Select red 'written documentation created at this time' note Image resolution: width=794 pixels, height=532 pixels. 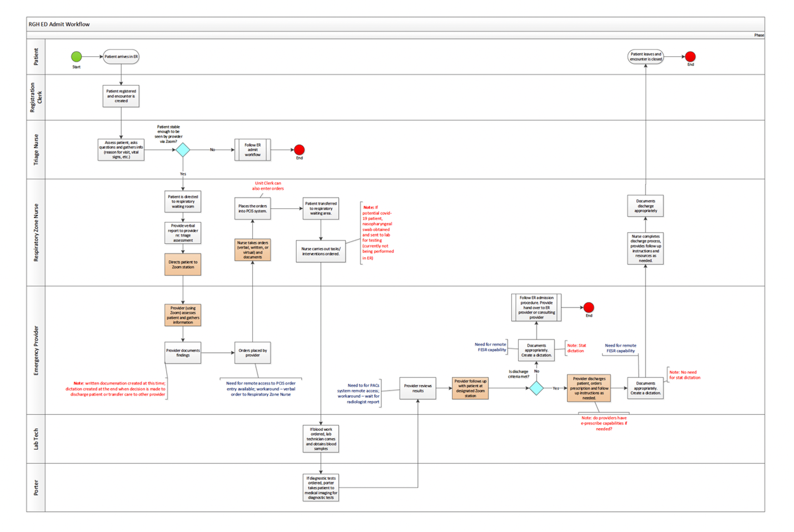tap(116, 389)
